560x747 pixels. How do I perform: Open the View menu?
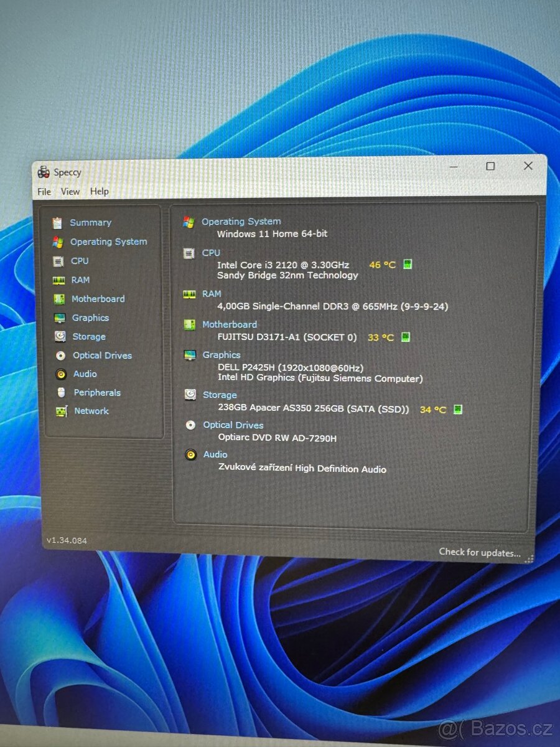pyautogui.click(x=70, y=192)
